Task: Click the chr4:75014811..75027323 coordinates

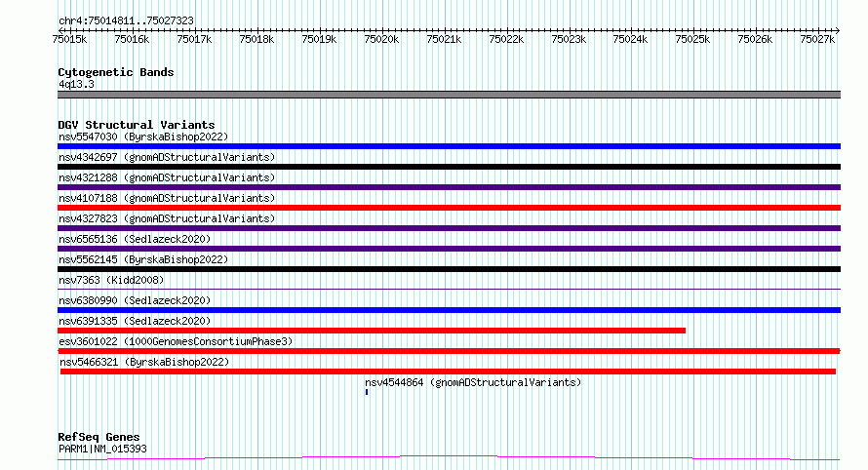Action: 126,21
